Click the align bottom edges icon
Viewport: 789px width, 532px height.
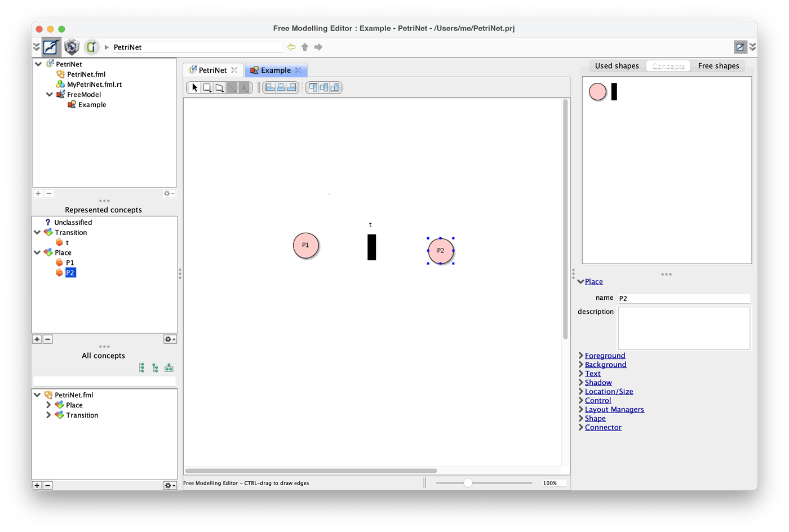click(335, 87)
